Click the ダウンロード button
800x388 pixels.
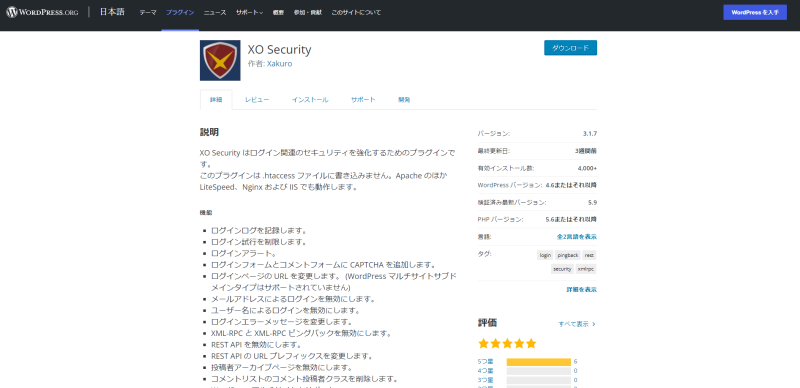570,48
